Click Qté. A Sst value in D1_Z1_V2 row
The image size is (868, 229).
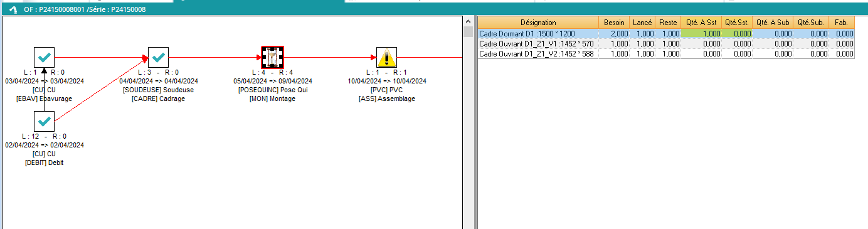(x=701, y=54)
